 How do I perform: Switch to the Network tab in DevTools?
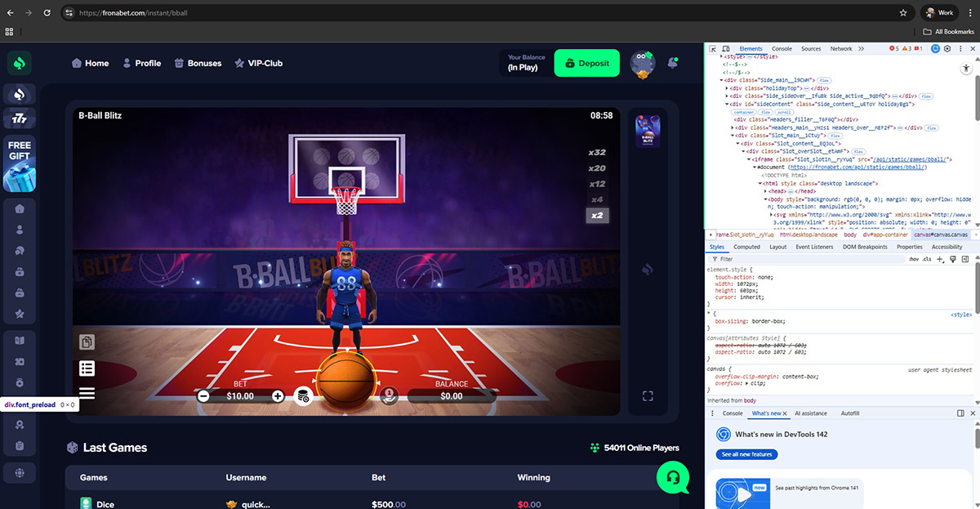coord(841,49)
